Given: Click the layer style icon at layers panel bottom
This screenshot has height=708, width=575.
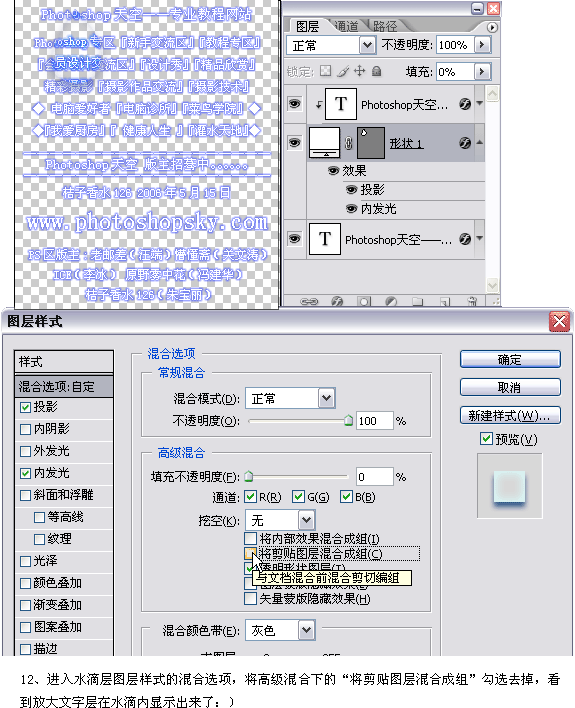Looking at the screenshot, I should pyautogui.click(x=337, y=302).
